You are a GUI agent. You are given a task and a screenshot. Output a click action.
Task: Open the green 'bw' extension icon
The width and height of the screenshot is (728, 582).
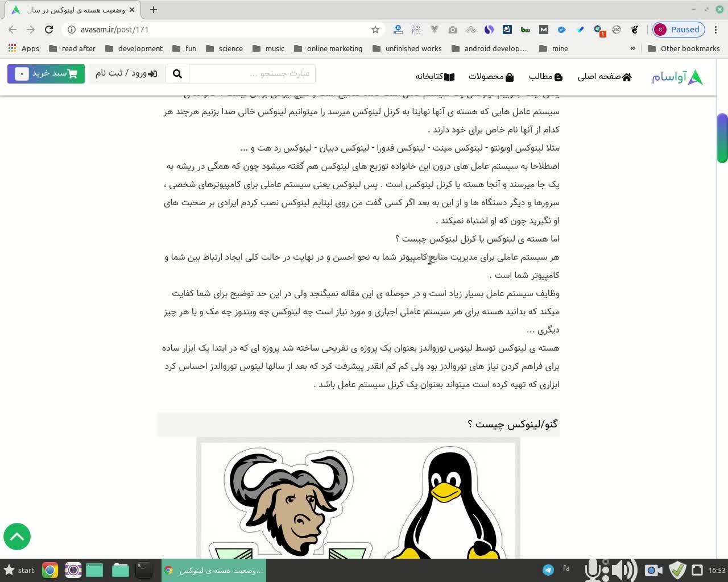point(526,30)
